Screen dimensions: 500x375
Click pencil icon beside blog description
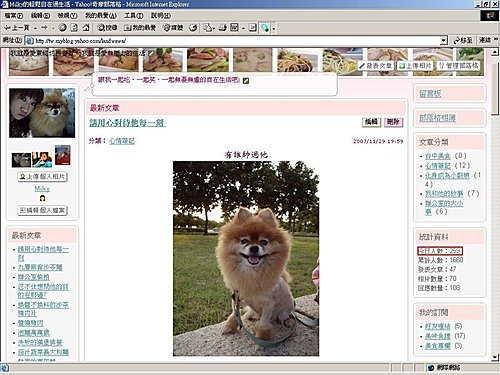246,80
